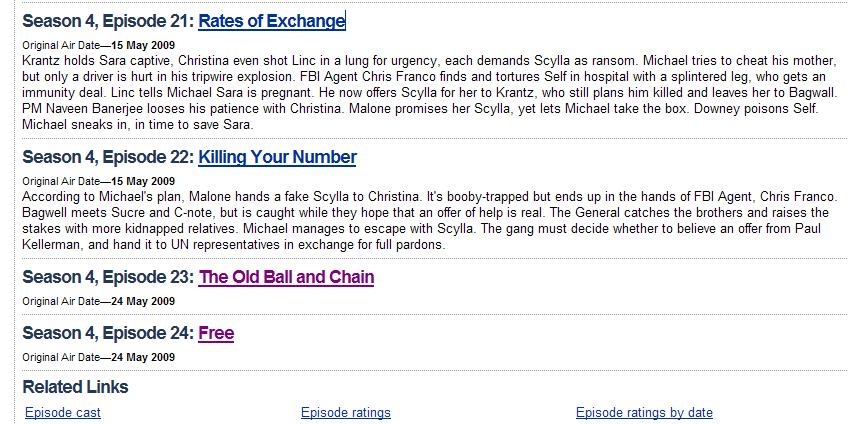Open the Episode ratings link
This screenshot has height=424, width=848.
(x=346, y=413)
